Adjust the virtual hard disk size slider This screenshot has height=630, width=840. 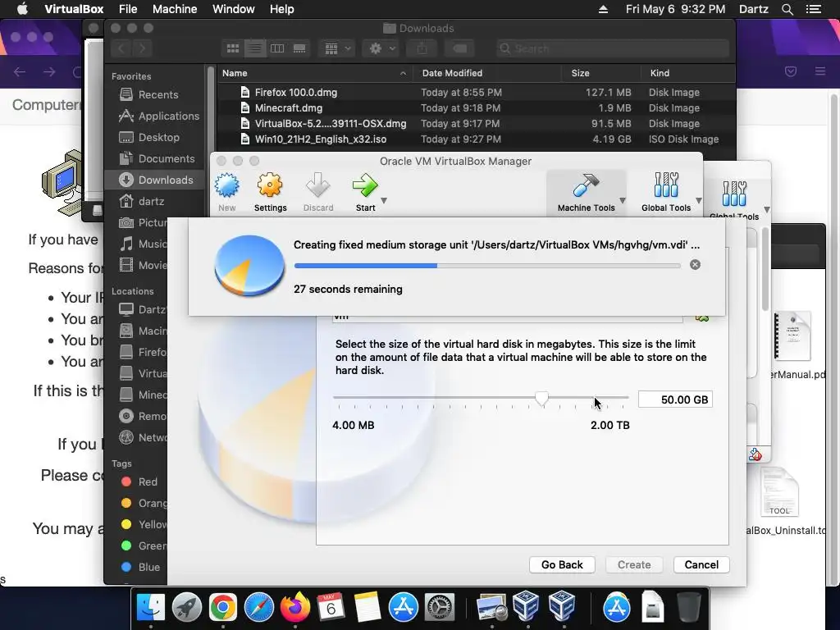point(541,398)
